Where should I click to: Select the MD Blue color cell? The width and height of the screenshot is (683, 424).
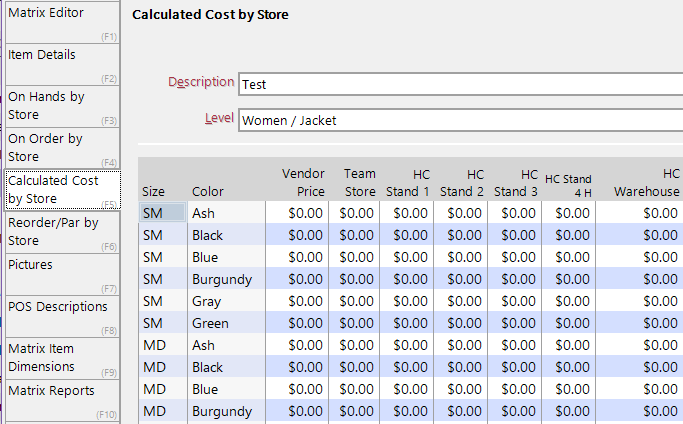coord(227,389)
